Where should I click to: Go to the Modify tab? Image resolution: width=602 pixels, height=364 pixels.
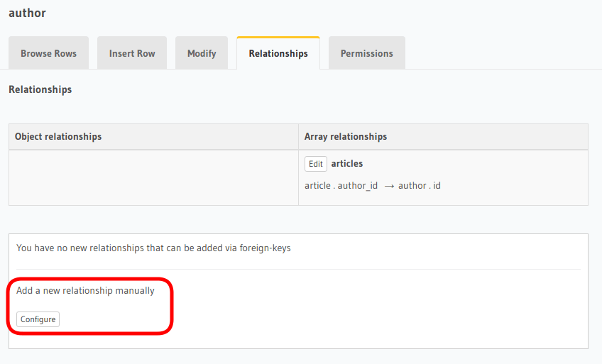coord(202,53)
